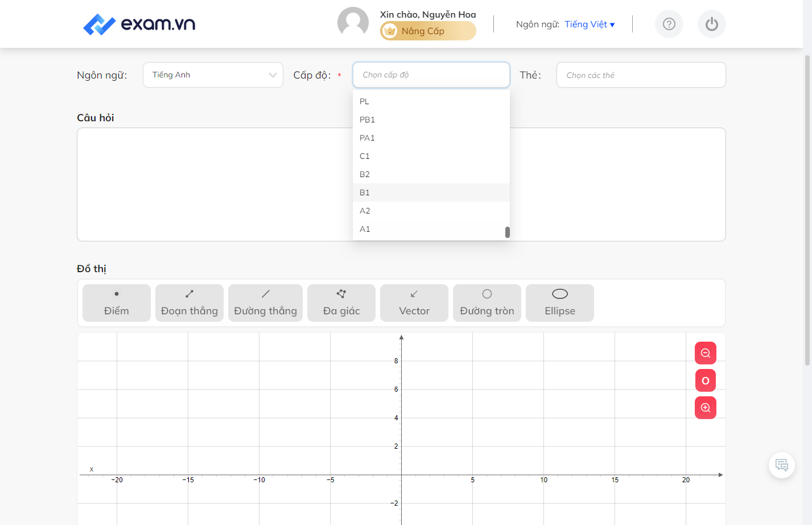Choose PA1 from level list
812x525 pixels.
[431, 138]
